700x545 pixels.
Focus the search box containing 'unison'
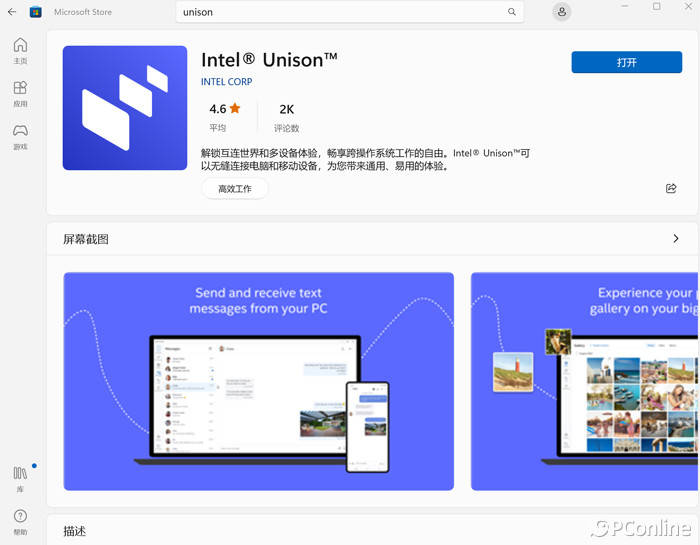pos(350,12)
